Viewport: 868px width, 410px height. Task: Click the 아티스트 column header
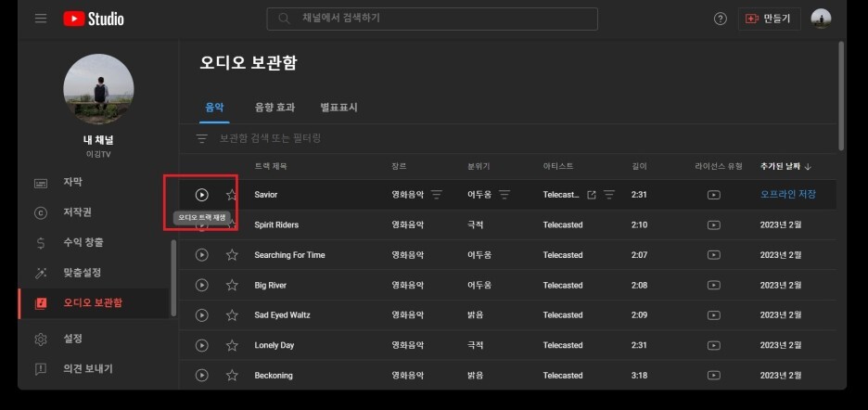558,166
